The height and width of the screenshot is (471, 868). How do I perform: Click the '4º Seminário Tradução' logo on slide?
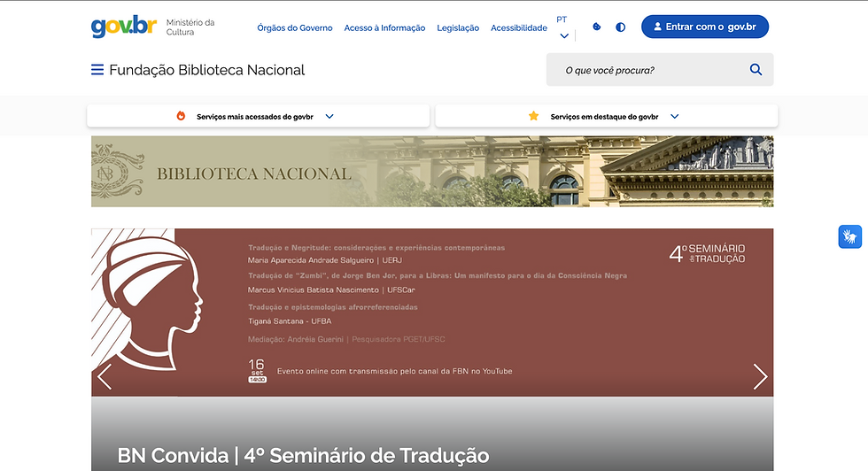pyautogui.click(x=707, y=253)
